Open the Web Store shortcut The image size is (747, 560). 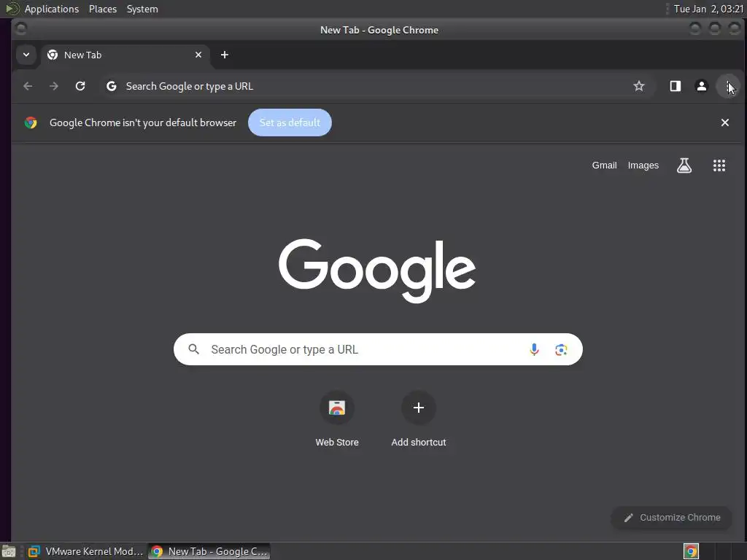337,419
